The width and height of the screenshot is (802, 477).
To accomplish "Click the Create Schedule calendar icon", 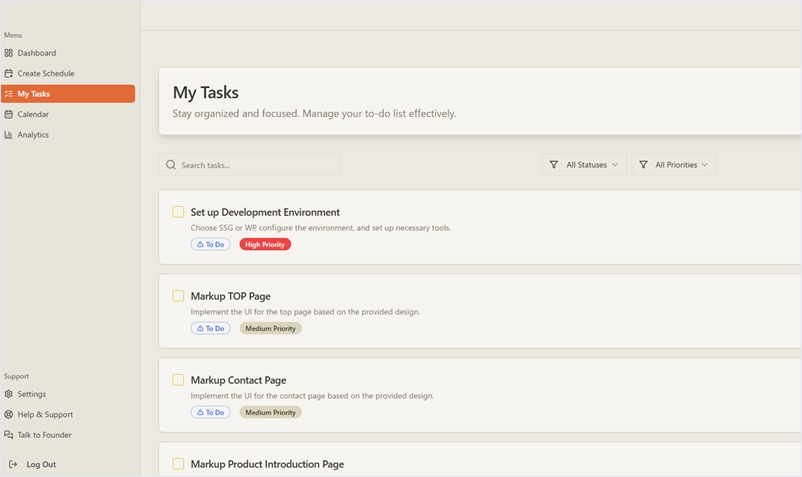I will coord(9,73).
